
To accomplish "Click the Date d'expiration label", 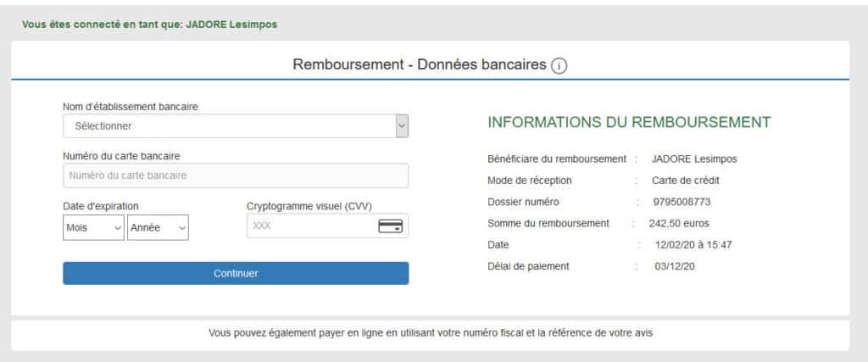I will [101, 206].
